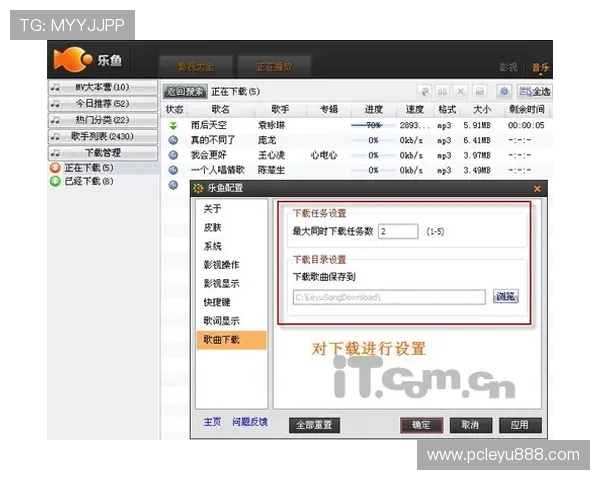Click the 返回搜索 button

(x=185, y=91)
